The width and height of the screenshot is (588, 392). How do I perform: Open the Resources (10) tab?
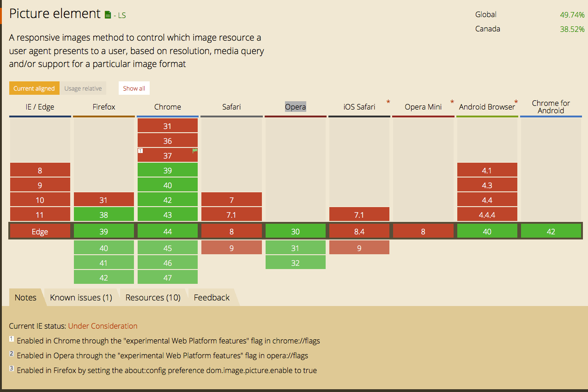pyautogui.click(x=153, y=297)
